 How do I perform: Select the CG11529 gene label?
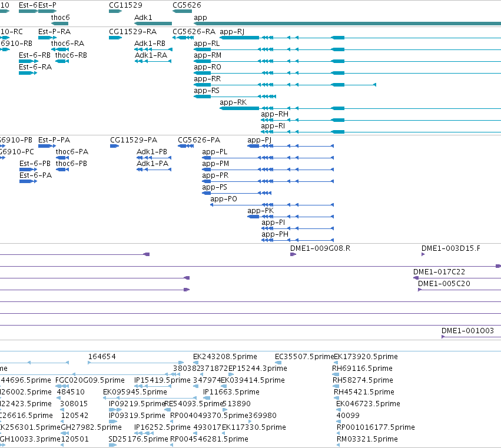pyautogui.click(x=125, y=5)
